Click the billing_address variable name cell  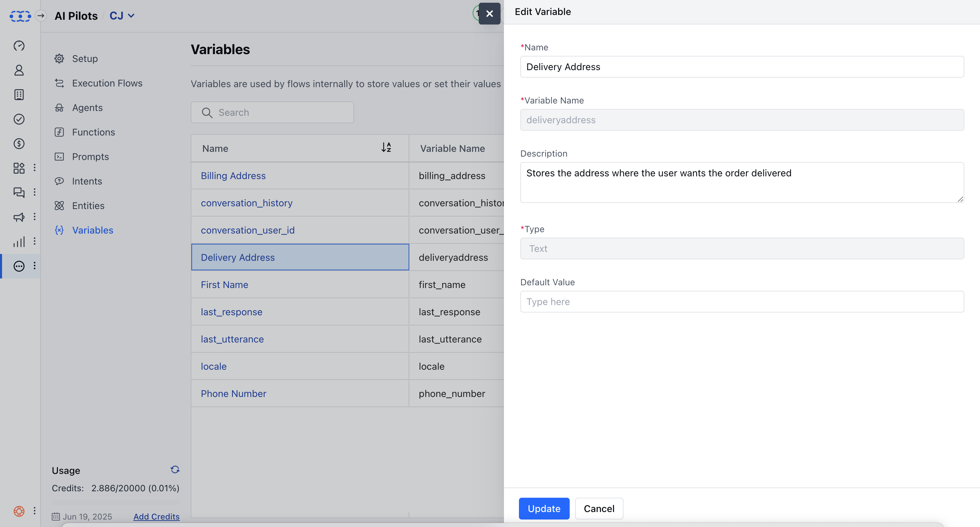click(x=452, y=176)
